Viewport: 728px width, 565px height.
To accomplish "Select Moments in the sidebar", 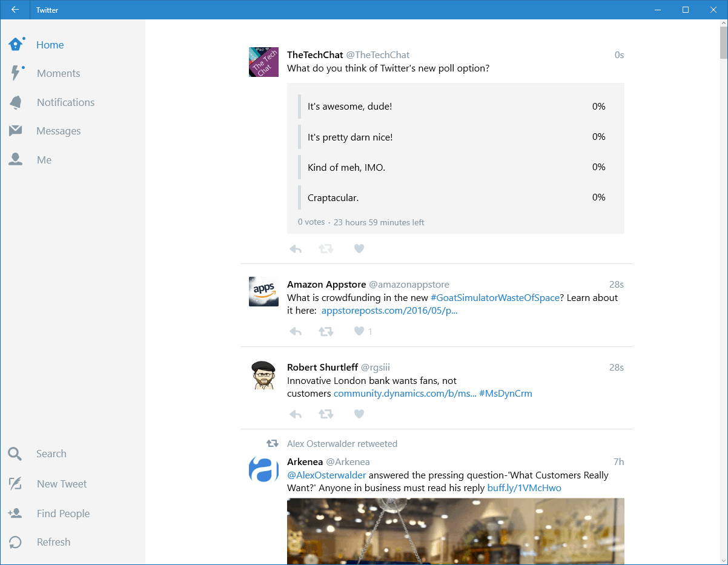I will (x=58, y=73).
